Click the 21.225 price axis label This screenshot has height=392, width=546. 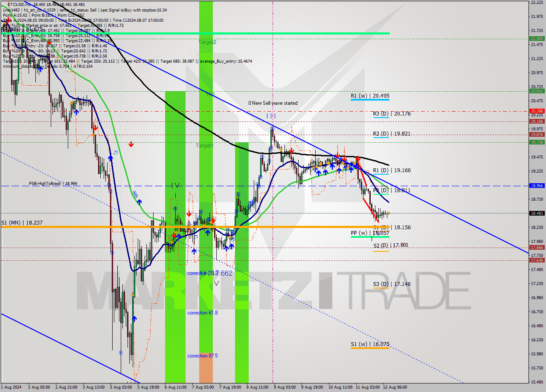537,58
